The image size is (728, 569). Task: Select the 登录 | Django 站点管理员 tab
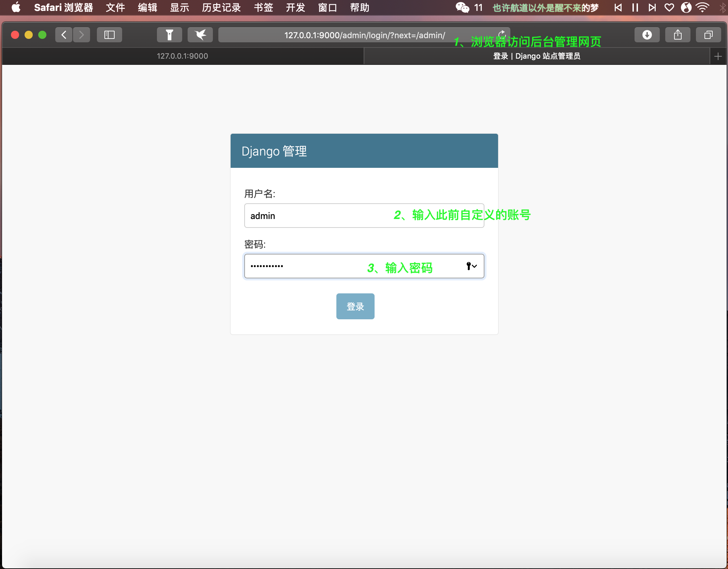point(537,56)
